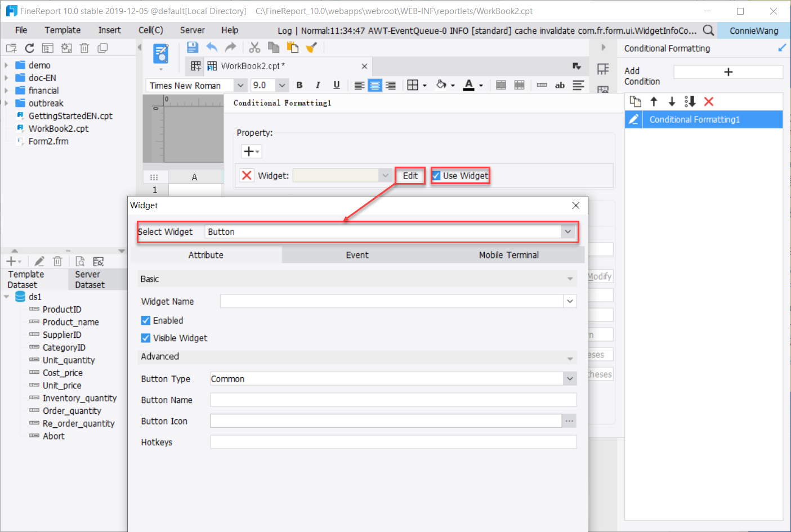Edit Conditional Formatting1 via pencil icon

[x=633, y=119]
